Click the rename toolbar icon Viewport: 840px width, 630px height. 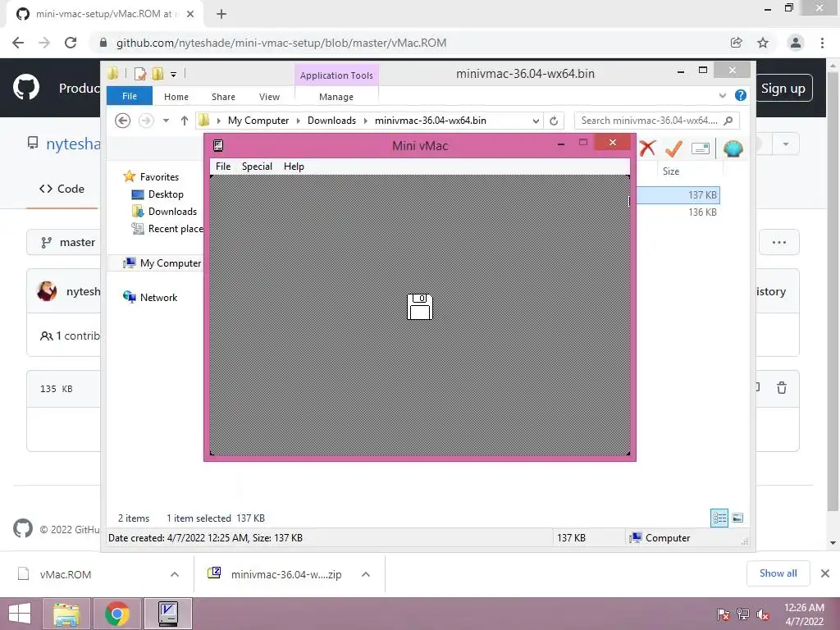701,148
